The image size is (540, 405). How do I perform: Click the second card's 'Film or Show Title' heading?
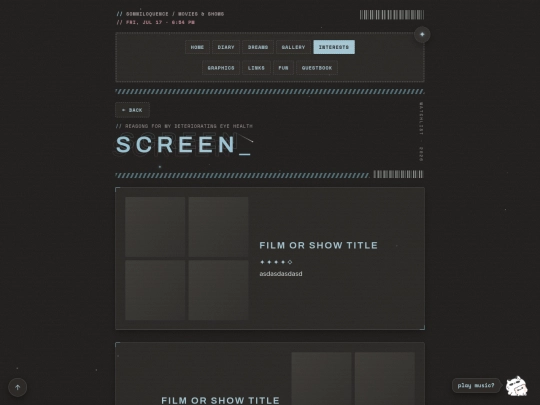pyautogui.click(x=220, y=401)
